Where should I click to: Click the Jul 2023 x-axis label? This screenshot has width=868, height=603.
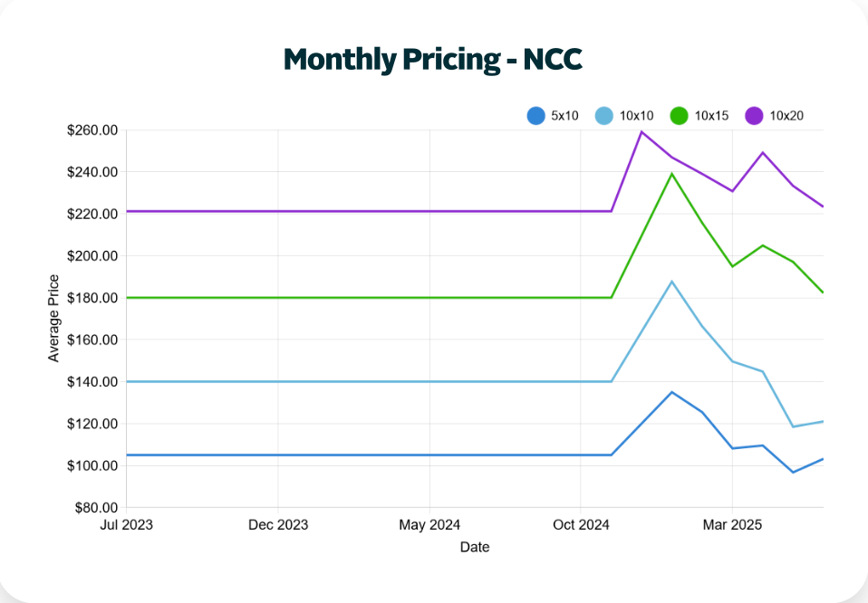tap(127, 525)
